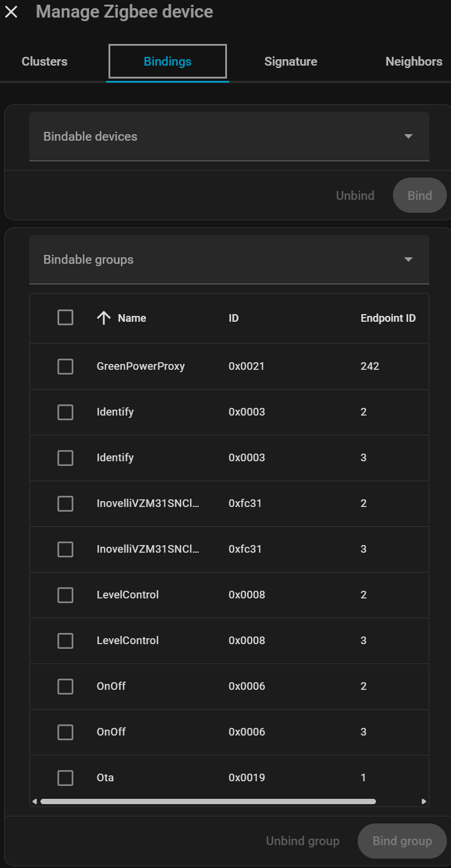Image resolution: width=451 pixels, height=868 pixels.
Task: Click the table's horizontal scrollbar thumb
Action: click(208, 801)
